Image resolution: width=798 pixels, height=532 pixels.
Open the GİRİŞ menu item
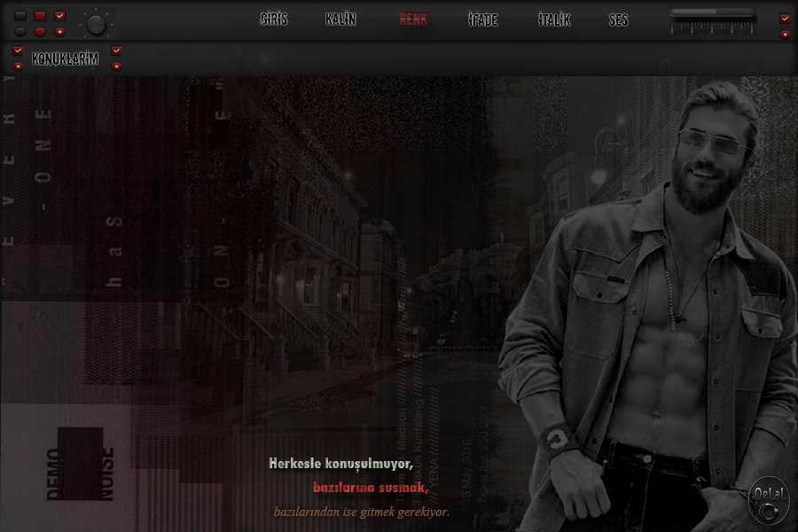pyautogui.click(x=274, y=20)
